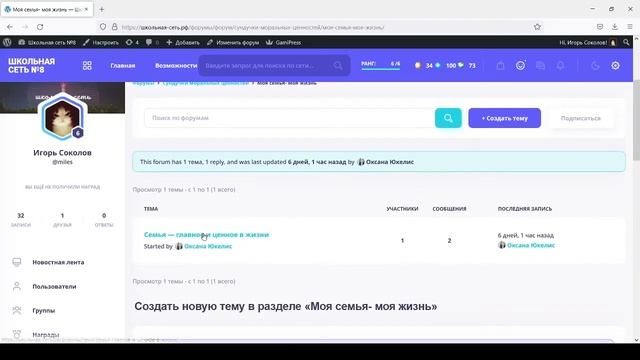The image size is (640, 360).
Task: Open the shopping bag icon in header
Action: pyautogui.click(x=500, y=65)
